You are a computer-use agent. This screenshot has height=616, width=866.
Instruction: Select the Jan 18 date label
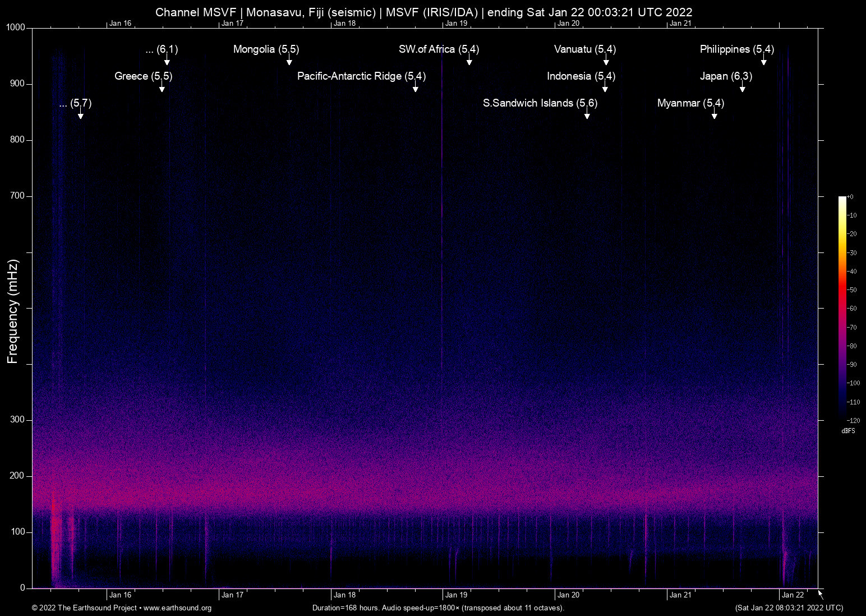(344, 595)
